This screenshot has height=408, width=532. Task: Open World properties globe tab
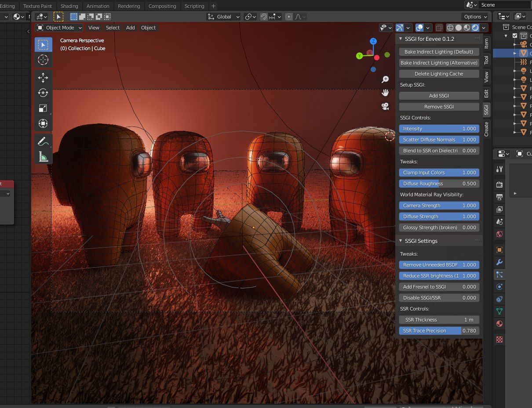(x=499, y=234)
